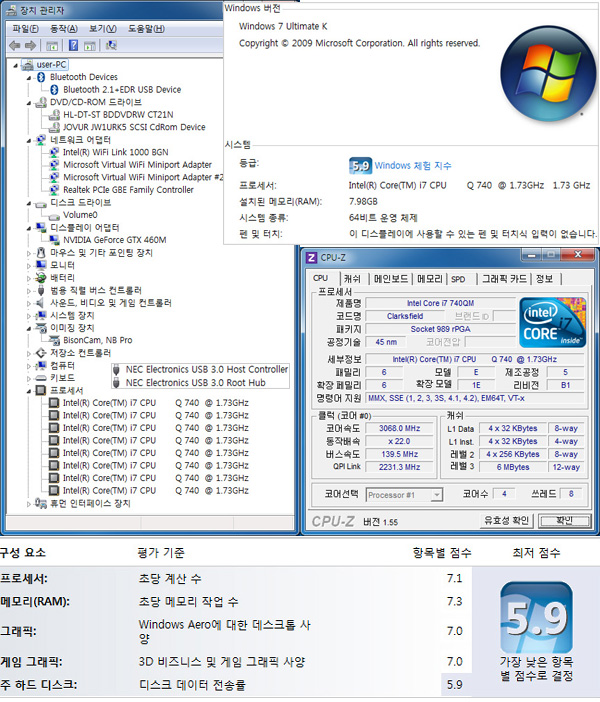This screenshot has height=702, width=600.
Task: Open the 파일(F) menu
Action: pyautogui.click(x=25, y=29)
